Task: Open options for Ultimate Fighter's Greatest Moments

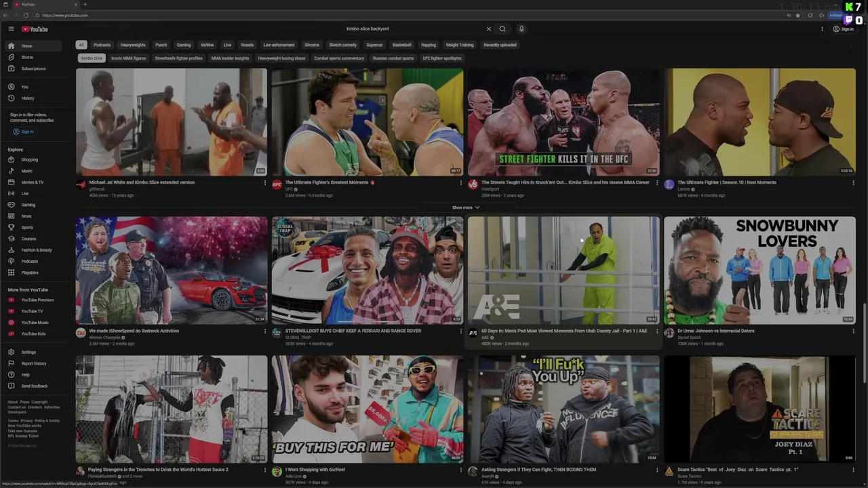Action: (461, 182)
